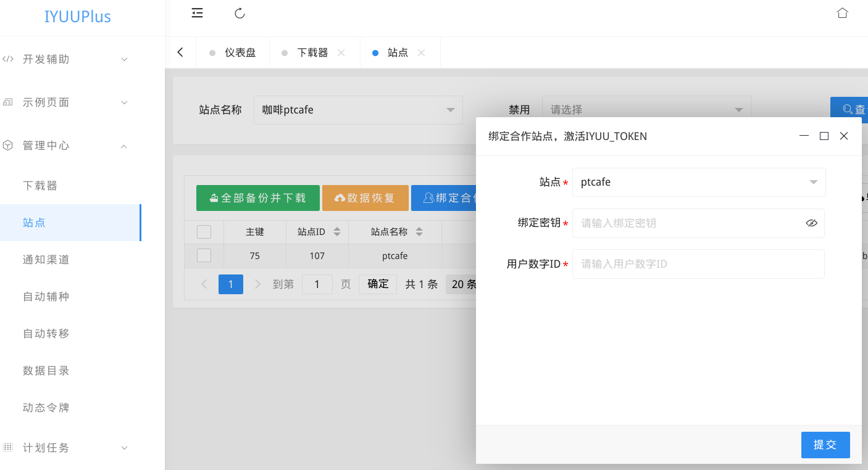Open 通知渠道 in the sidebar
Viewport: 868px width, 470px height.
(x=70, y=260)
